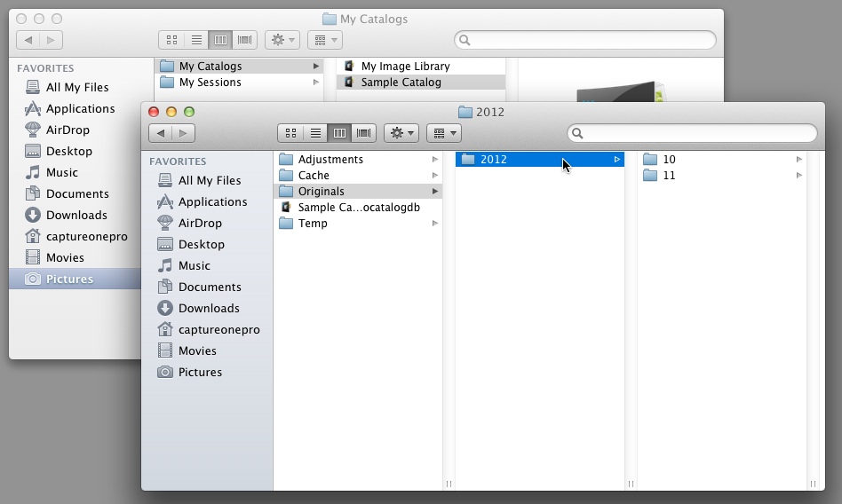Select Music in 2012 window sidebar

click(207, 265)
